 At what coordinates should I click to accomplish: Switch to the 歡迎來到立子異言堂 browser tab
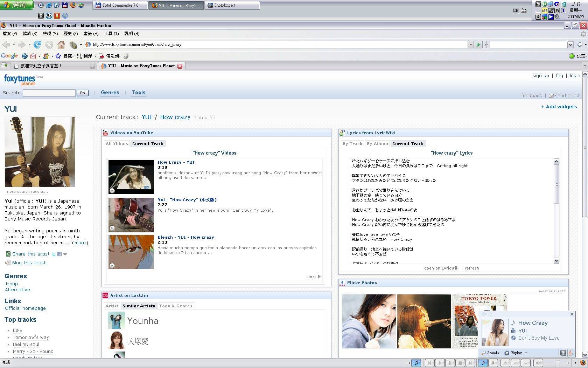click(54, 66)
